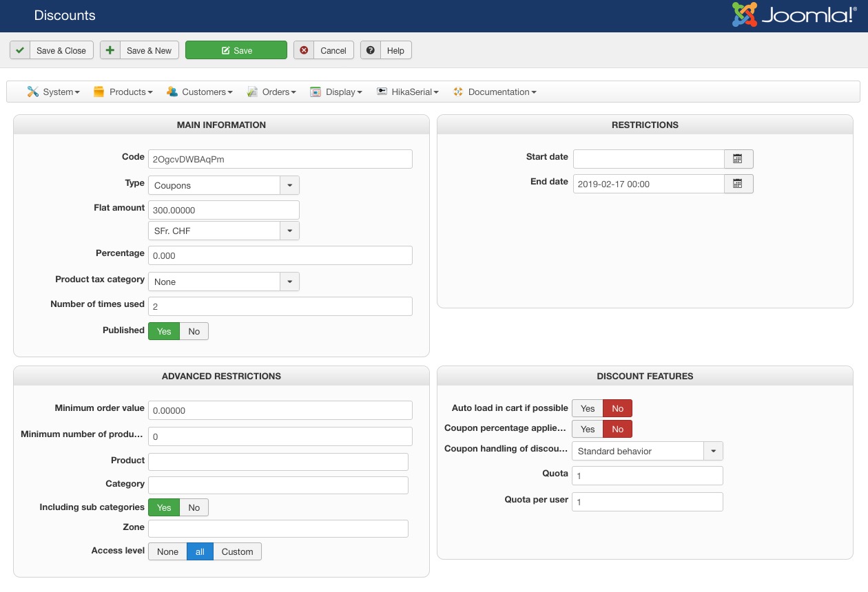The width and height of the screenshot is (868, 592).
Task: Click the coupon Code field
Action: coord(280,159)
